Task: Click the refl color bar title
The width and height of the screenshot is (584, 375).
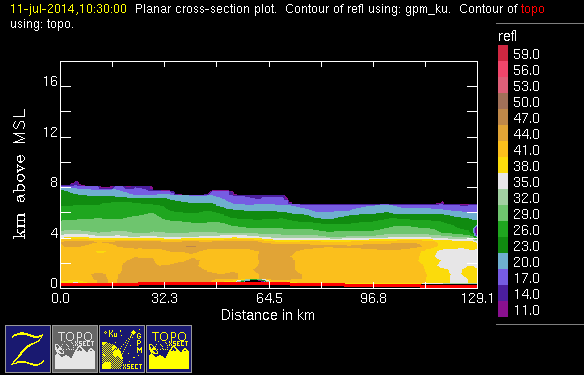Action: pos(507,36)
